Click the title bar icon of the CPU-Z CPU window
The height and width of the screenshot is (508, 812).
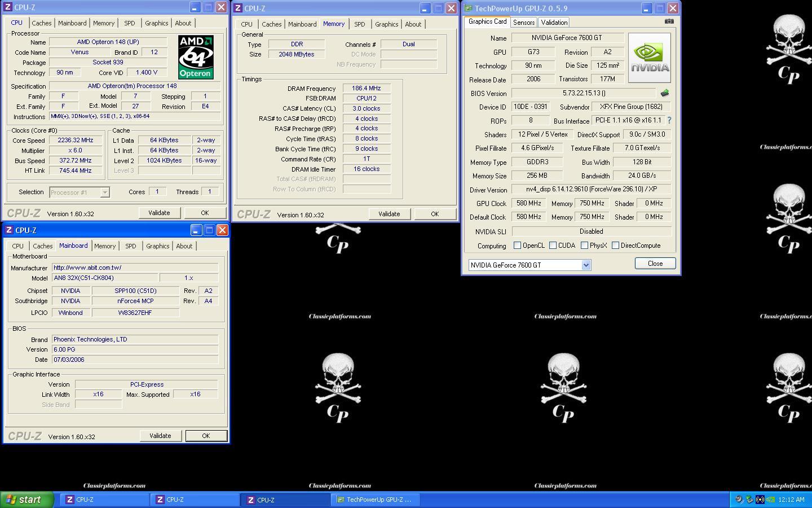9,7
